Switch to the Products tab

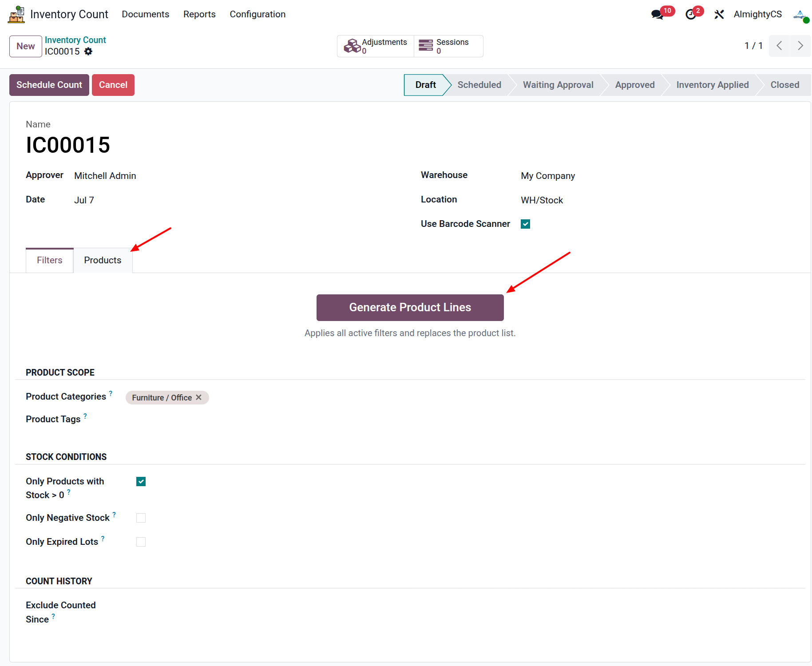(x=103, y=260)
